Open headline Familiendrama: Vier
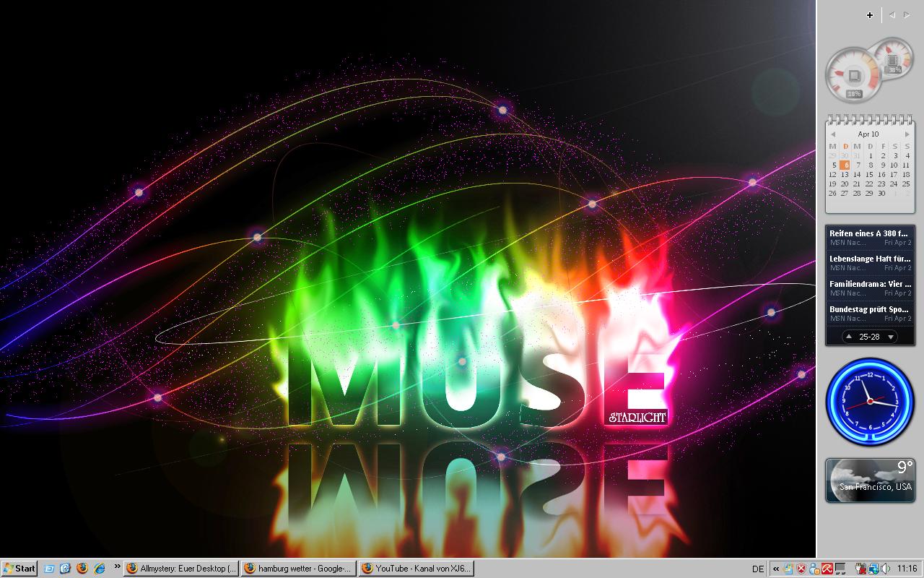The image size is (924, 578). click(x=870, y=288)
